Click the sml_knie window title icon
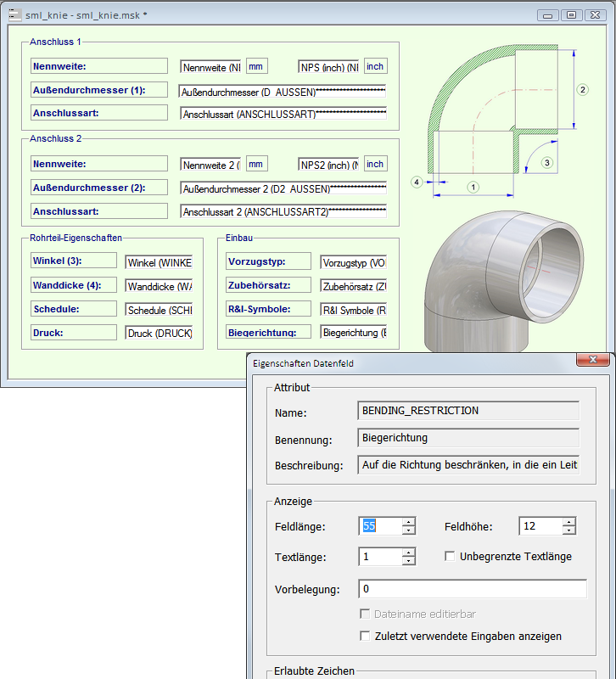Screen dimensions: 616x679 pos(14,15)
